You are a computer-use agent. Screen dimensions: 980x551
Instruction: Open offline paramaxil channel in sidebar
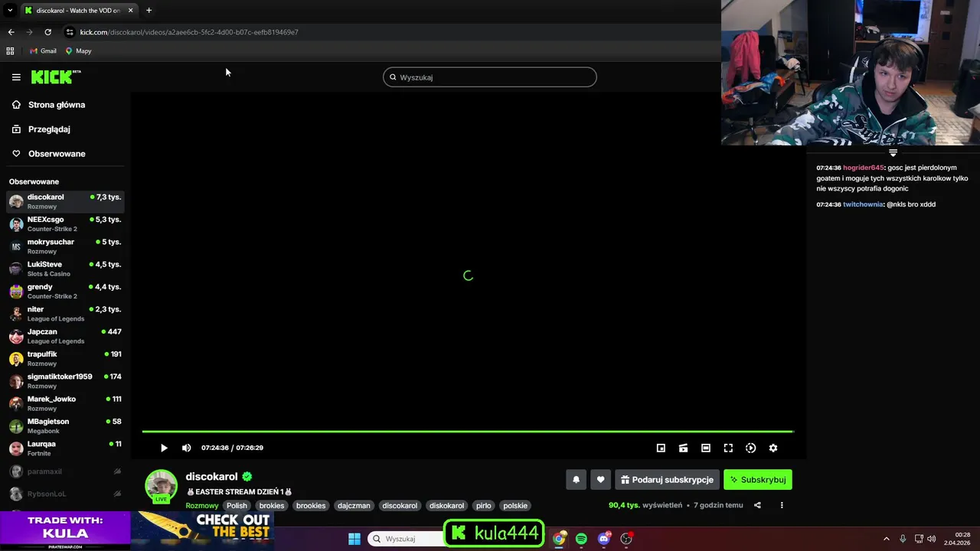click(65, 471)
